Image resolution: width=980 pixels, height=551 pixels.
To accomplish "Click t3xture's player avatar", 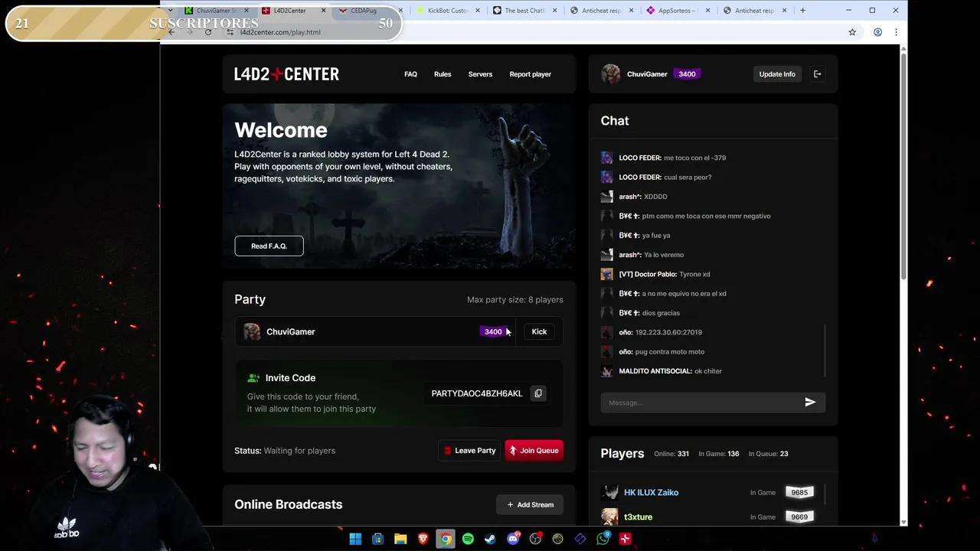I will 610,517.
